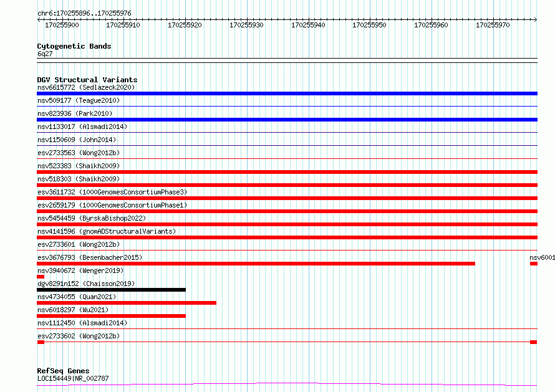The height and width of the screenshot is (392, 555).
Task: Click ruler position 170255940
Action: 308,25
